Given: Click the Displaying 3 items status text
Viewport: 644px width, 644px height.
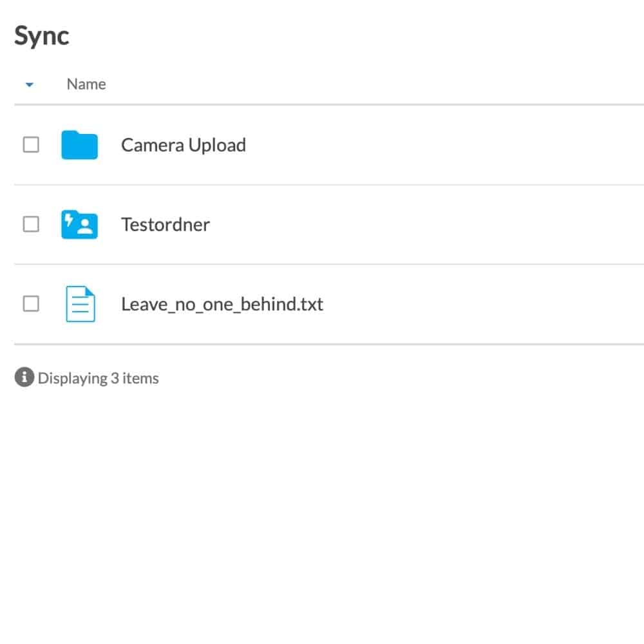Looking at the screenshot, I should click(x=98, y=378).
